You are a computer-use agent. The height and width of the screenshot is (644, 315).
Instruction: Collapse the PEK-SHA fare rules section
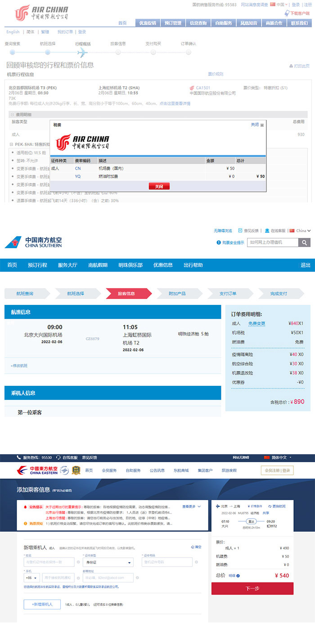(x=12, y=144)
